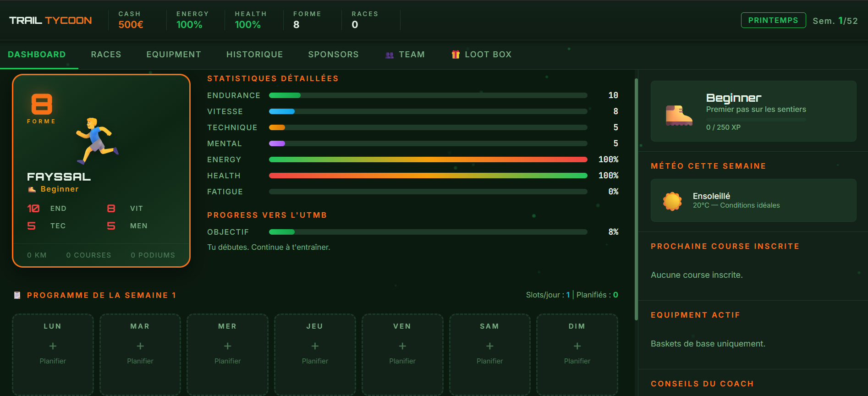
Task: Open the Sponsors tab
Action: point(333,55)
